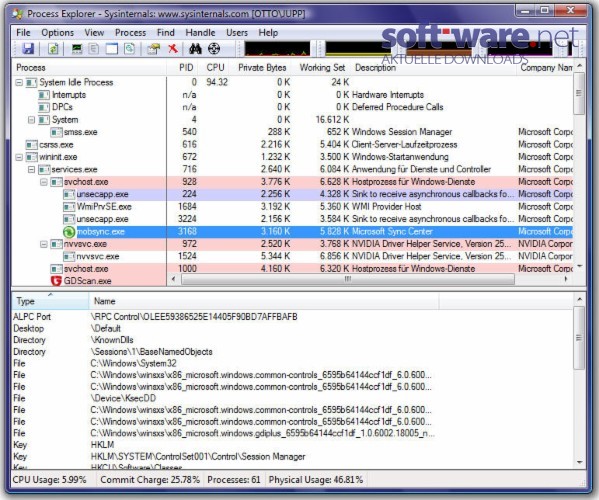The width and height of the screenshot is (599, 500).
Task: Sort by the CPU column header
Action: (215, 68)
